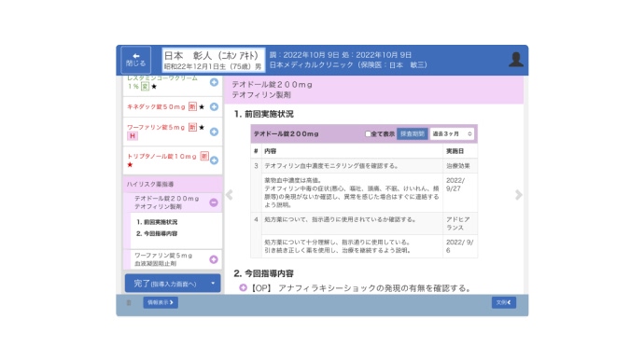Jump to 2. 今回指導内容 in the sidebar
The image size is (644, 362).
tap(157, 233)
